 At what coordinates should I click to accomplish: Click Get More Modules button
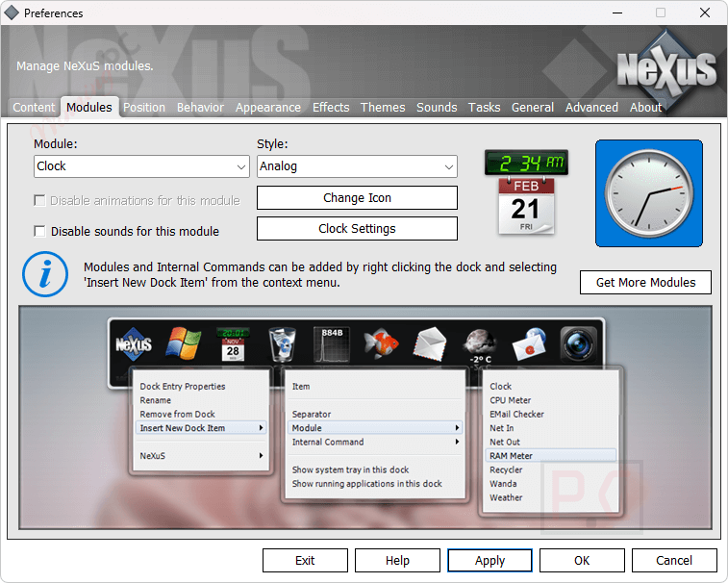pos(646,283)
